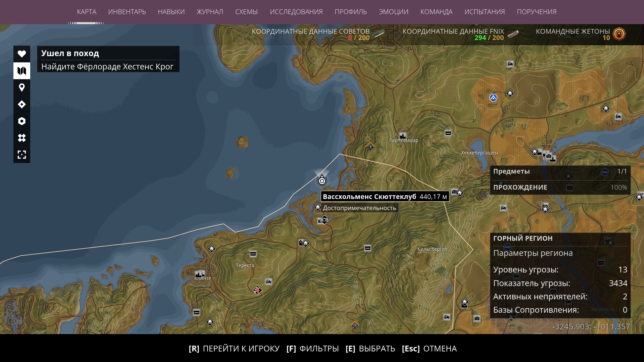The height and width of the screenshot is (362, 644).
Task: Click the red mission marker near Тёреста
Action: [x=257, y=290]
